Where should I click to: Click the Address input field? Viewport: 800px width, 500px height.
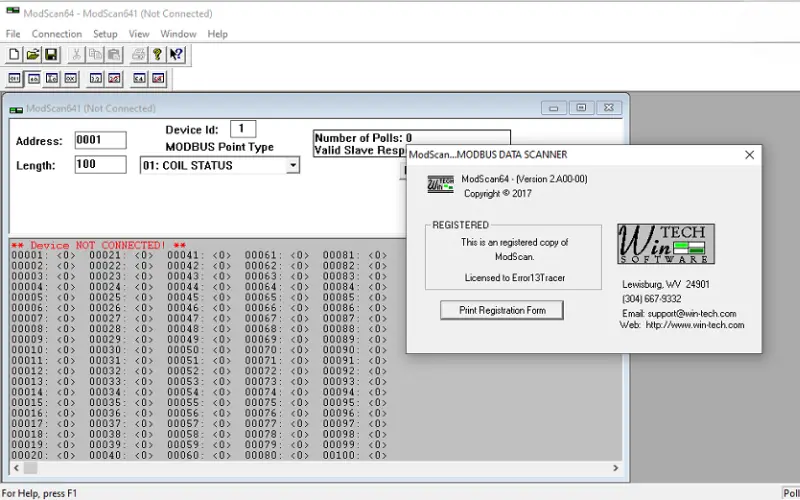click(101, 140)
